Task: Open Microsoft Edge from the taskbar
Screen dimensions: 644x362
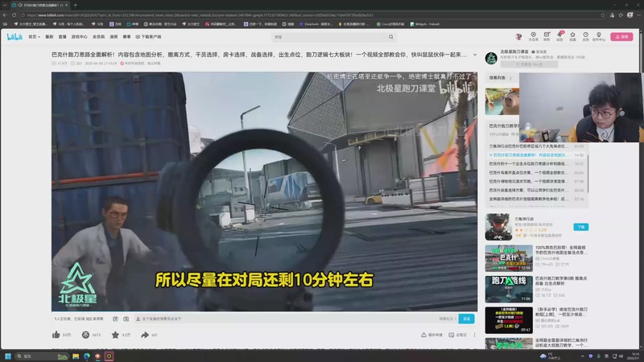Action: [x=87, y=356]
